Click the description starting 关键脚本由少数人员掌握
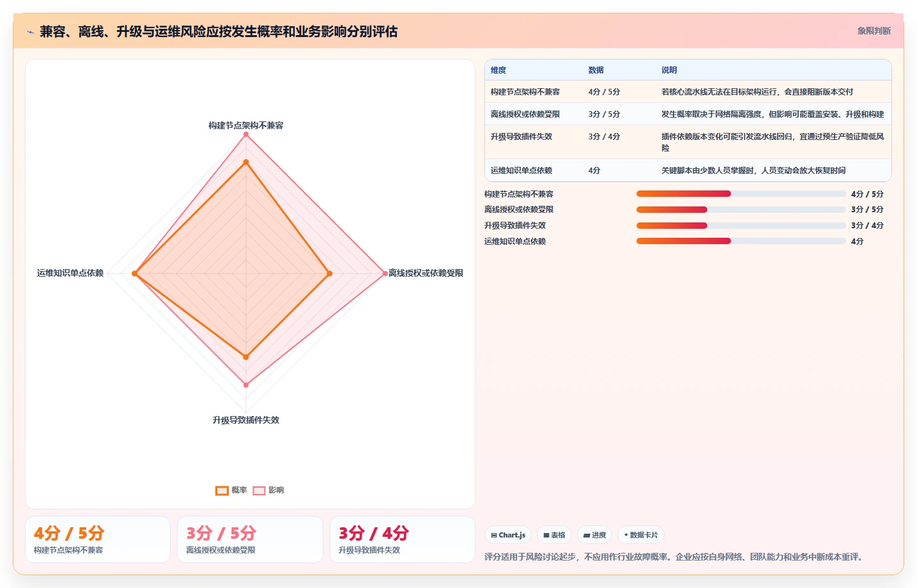The image size is (917, 588). (753, 171)
